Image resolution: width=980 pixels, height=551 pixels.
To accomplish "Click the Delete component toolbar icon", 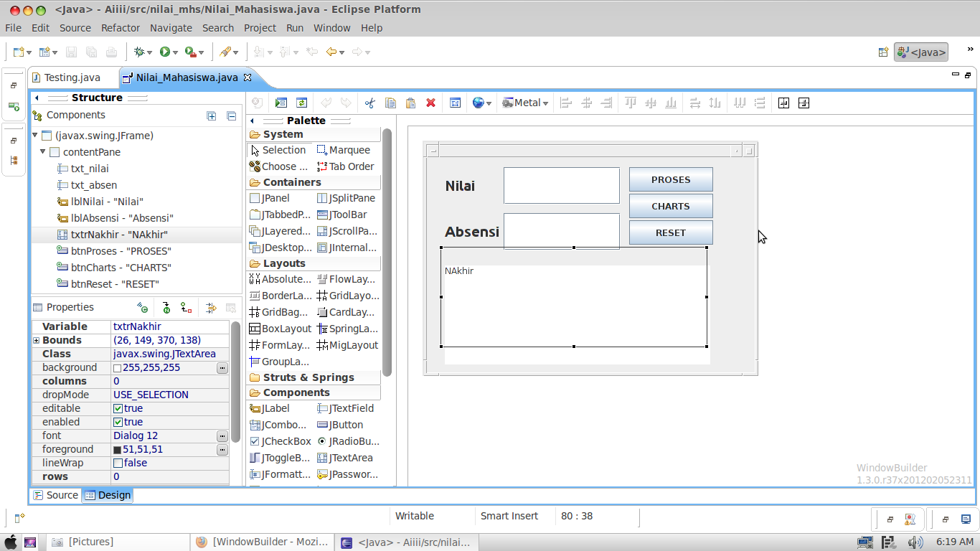I will click(430, 103).
